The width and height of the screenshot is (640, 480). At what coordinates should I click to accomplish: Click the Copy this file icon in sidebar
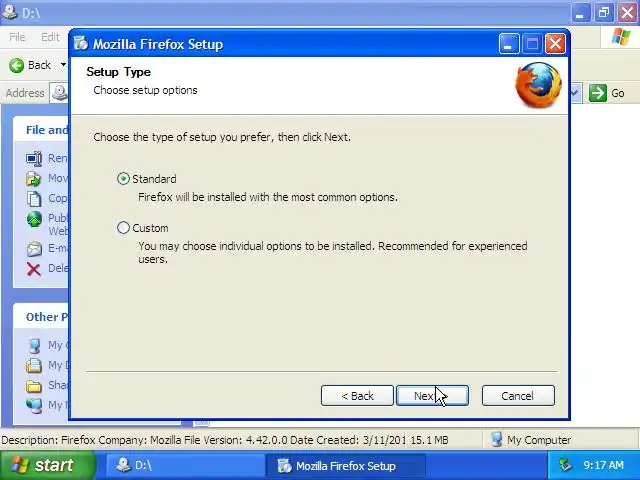[x=34, y=198]
